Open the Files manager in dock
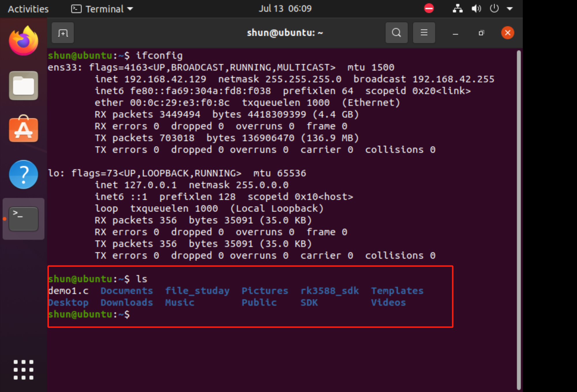Screen dimensions: 577x392 (x=23, y=86)
